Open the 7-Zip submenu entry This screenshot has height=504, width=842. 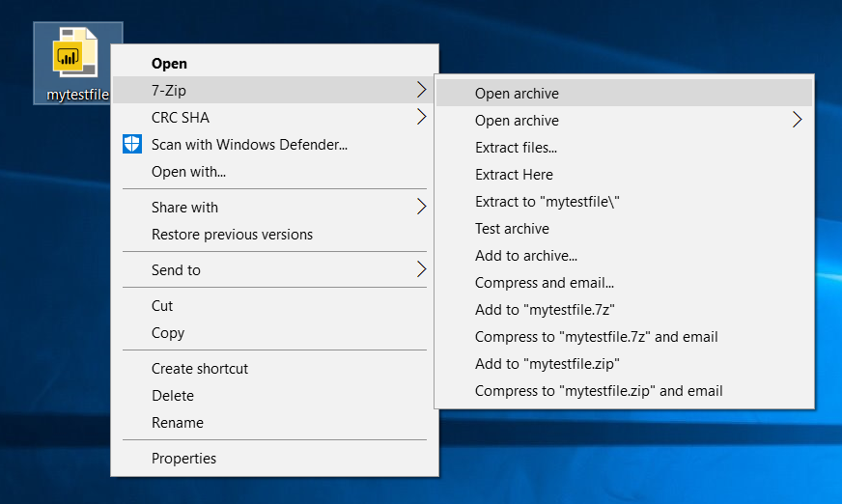pyautogui.click(x=274, y=90)
